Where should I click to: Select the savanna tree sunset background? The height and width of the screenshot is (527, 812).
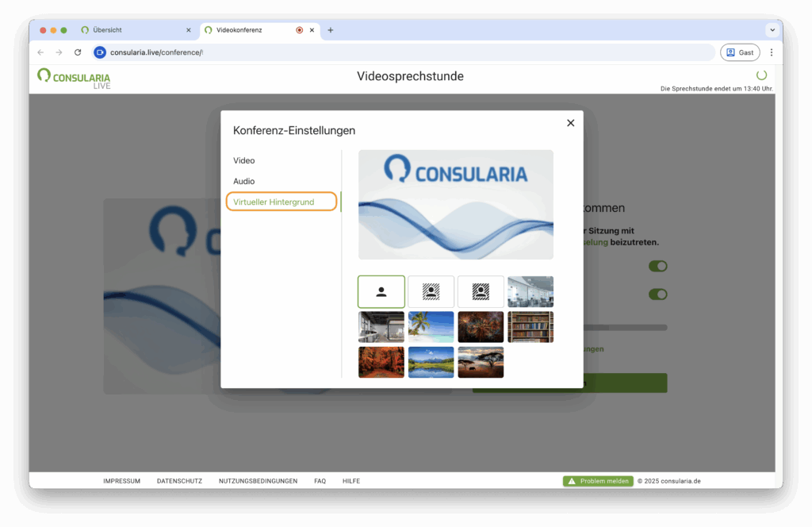pos(481,362)
